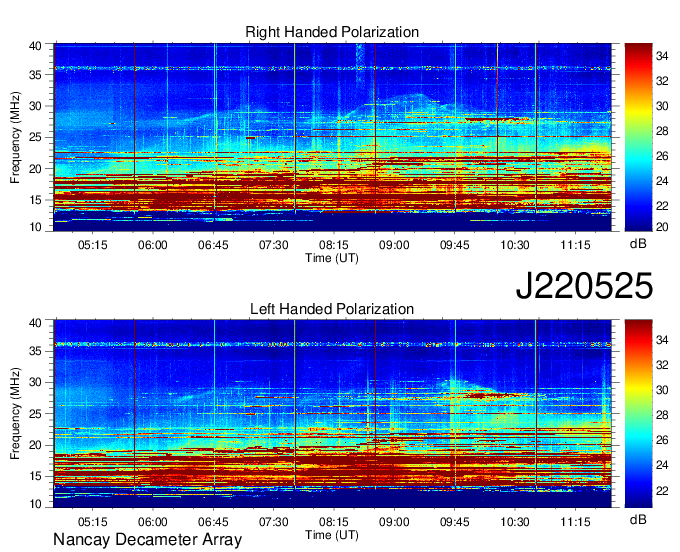Click the 09:45 tick on Left Handed time axis
This screenshot has height=552, width=680.
click(454, 522)
